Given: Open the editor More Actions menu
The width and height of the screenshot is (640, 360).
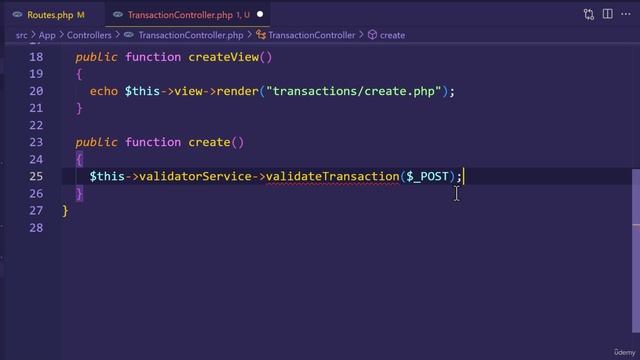Looking at the screenshot, I should click(x=625, y=14).
